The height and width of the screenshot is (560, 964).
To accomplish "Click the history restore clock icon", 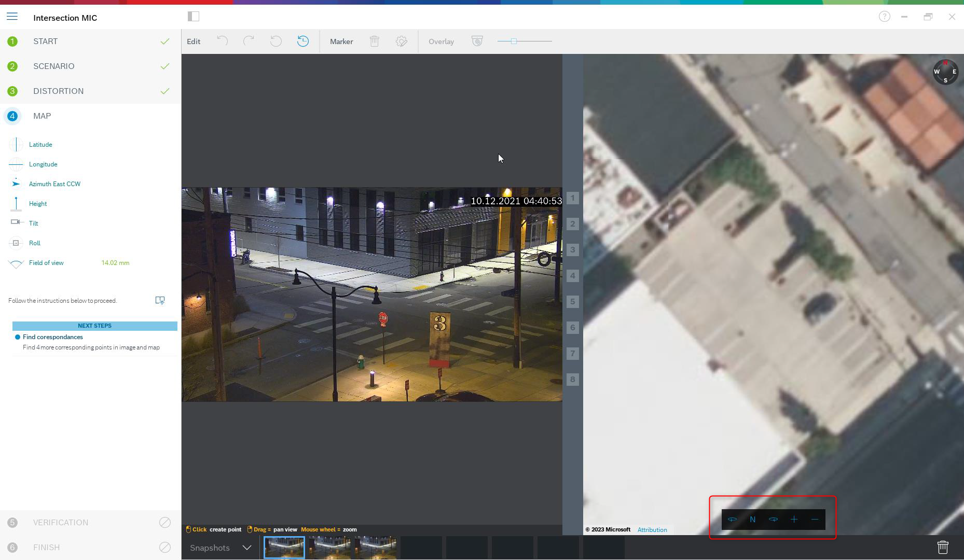I will pyautogui.click(x=303, y=41).
